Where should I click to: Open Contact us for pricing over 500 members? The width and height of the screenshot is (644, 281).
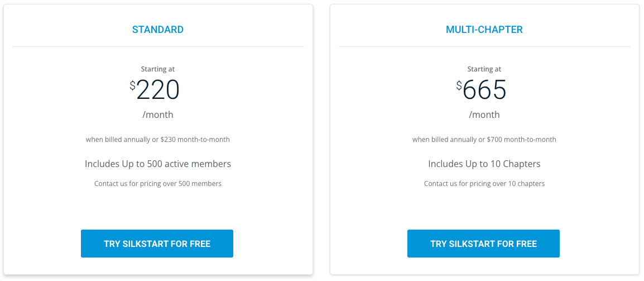158,183
